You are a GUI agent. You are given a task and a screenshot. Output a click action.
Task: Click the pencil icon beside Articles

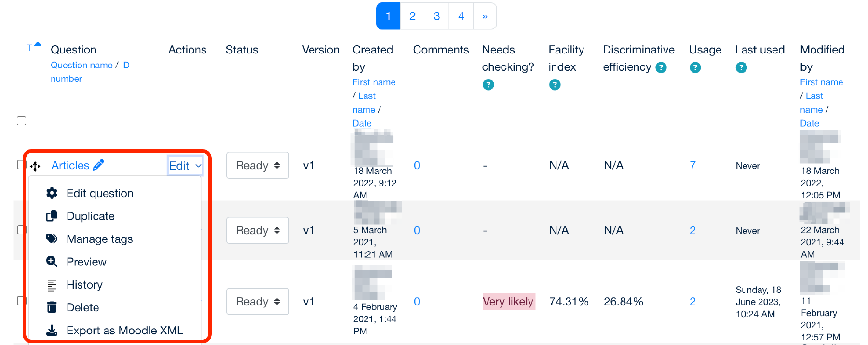point(98,165)
